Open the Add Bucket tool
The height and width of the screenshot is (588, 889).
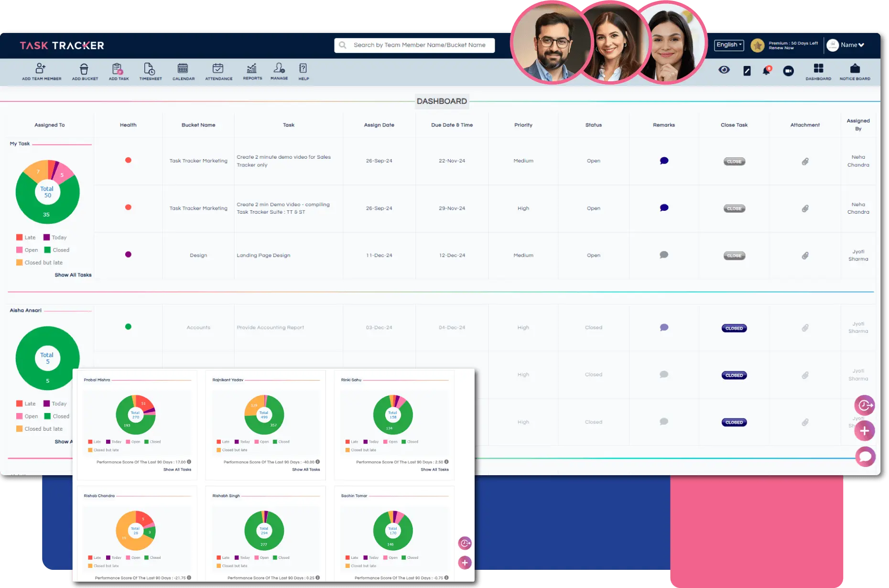[85, 71]
